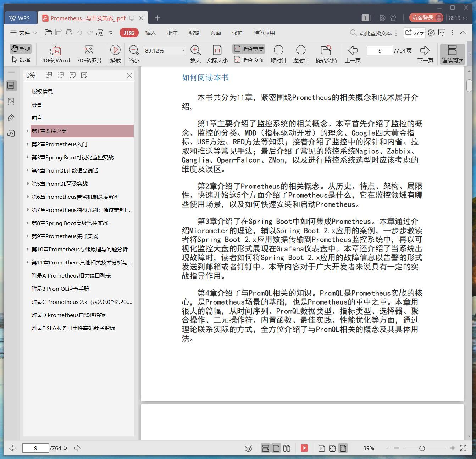The height and width of the screenshot is (459, 476).
Task: Start slideshow with 播放 icon
Action: pyautogui.click(x=115, y=54)
